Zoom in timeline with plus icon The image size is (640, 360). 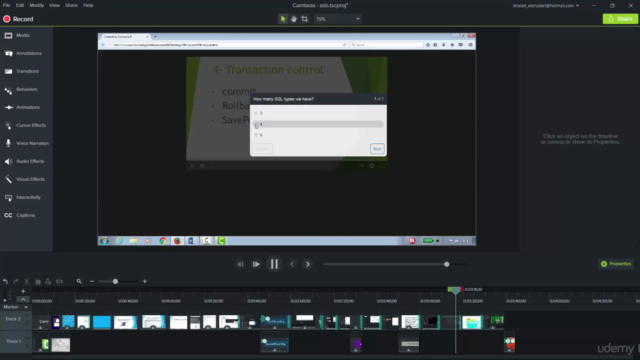click(x=144, y=281)
